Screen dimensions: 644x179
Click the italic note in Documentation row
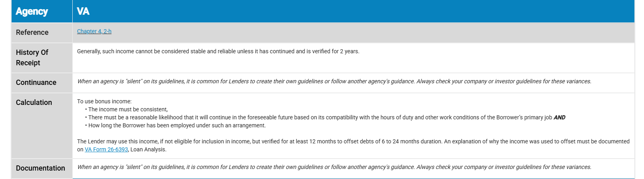coord(334,167)
